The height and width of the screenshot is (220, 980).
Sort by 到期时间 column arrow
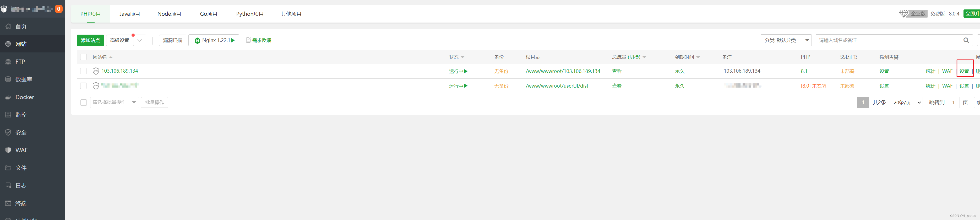pyautogui.click(x=698, y=57)
